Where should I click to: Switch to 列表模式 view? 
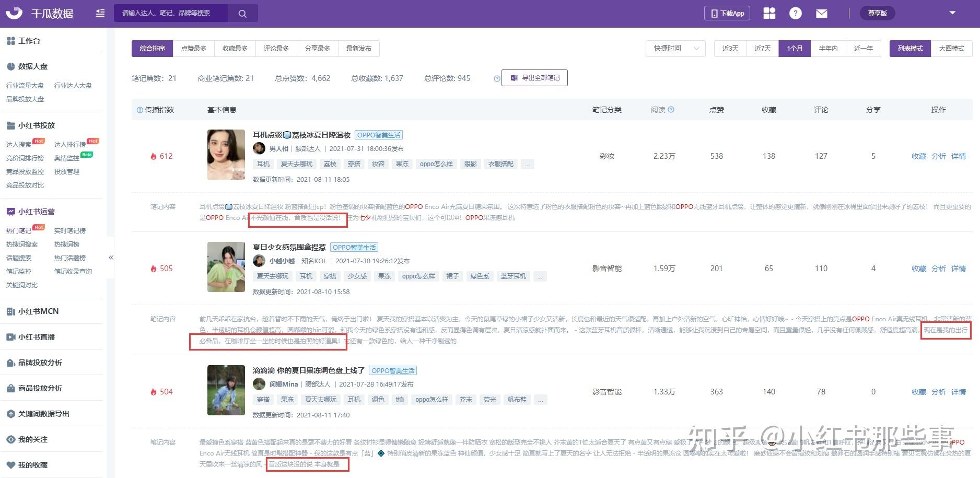(911, 49)
